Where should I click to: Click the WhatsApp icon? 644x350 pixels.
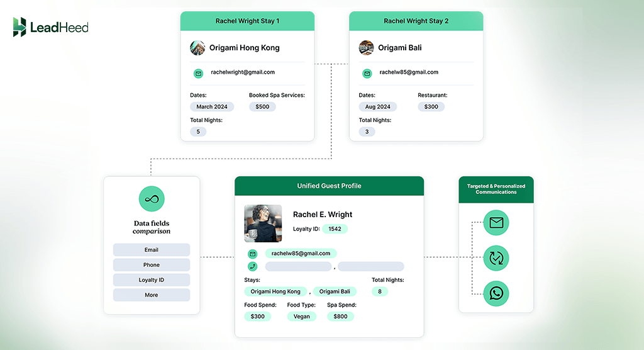(x=496, y=293)
